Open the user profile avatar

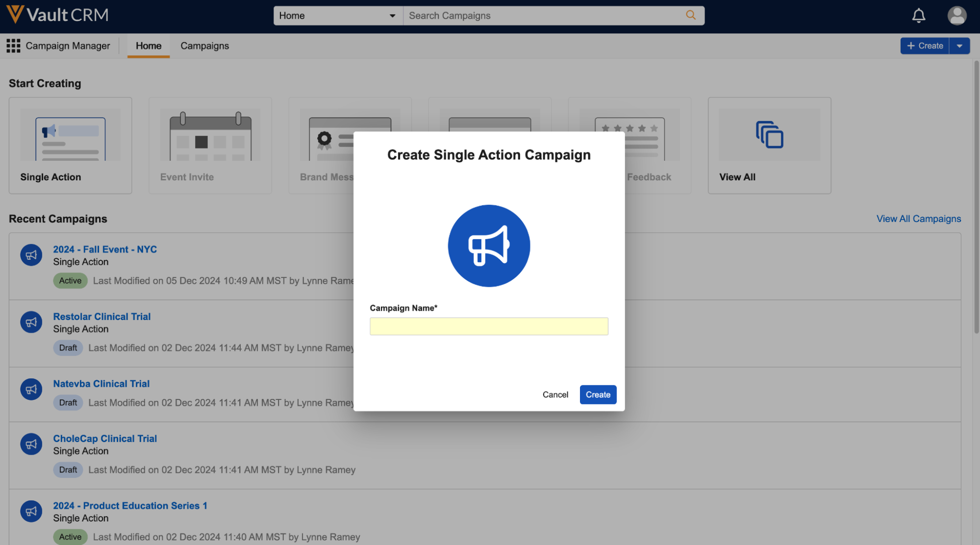[956, 16]
